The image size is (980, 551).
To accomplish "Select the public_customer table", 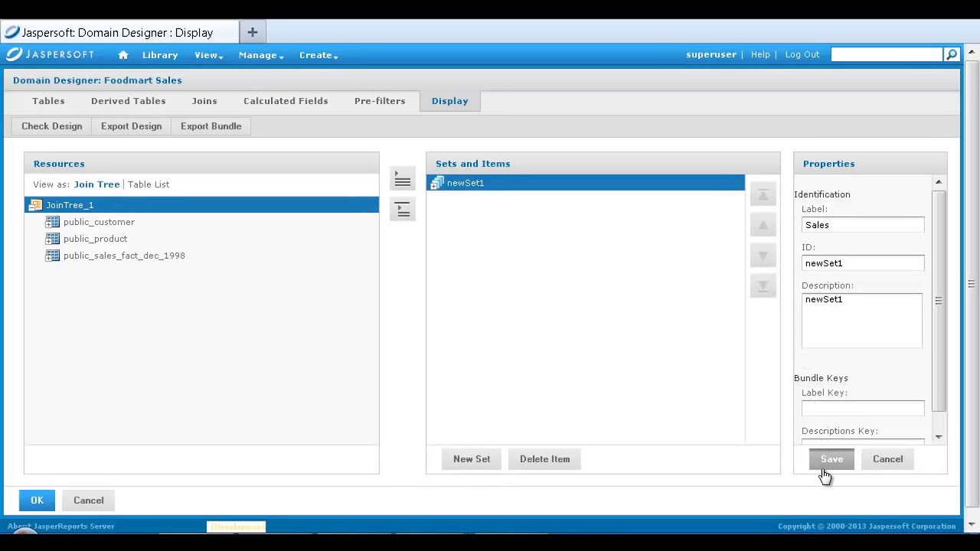I will pyautogui.click(x=99, y=222).
